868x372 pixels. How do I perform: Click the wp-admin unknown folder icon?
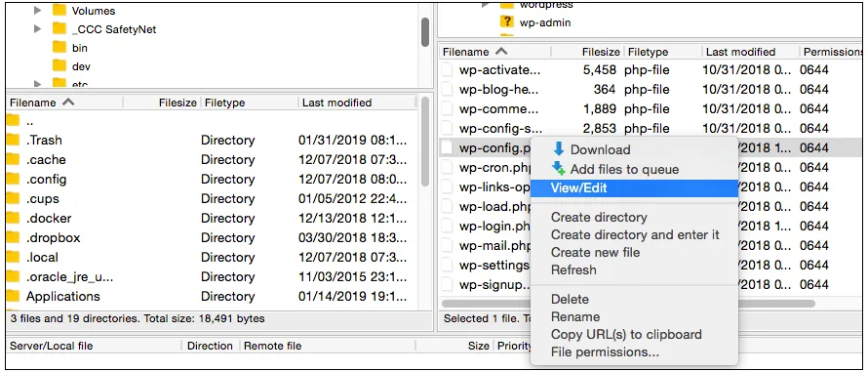pyautogui.click(x=506, y=22)
